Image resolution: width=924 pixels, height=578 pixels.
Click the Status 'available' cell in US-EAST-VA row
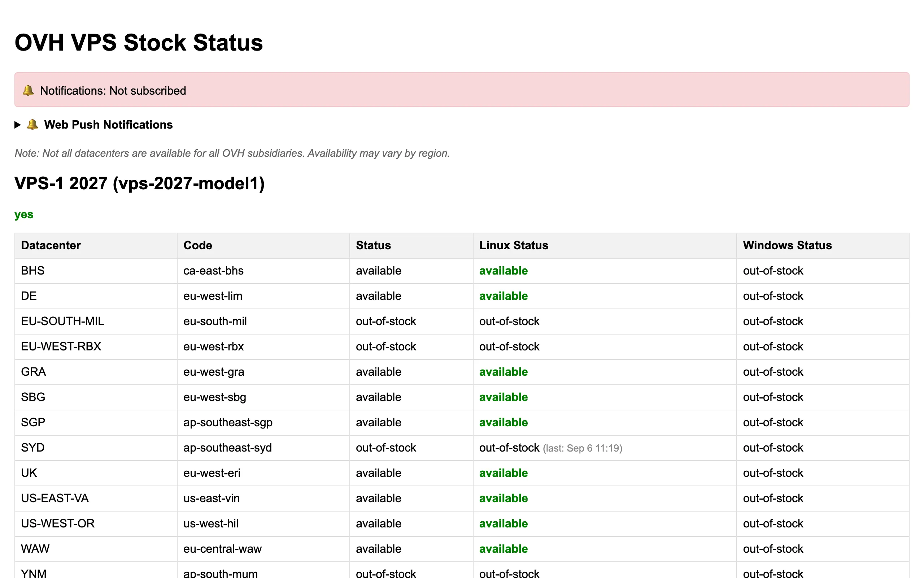(411, 498)
